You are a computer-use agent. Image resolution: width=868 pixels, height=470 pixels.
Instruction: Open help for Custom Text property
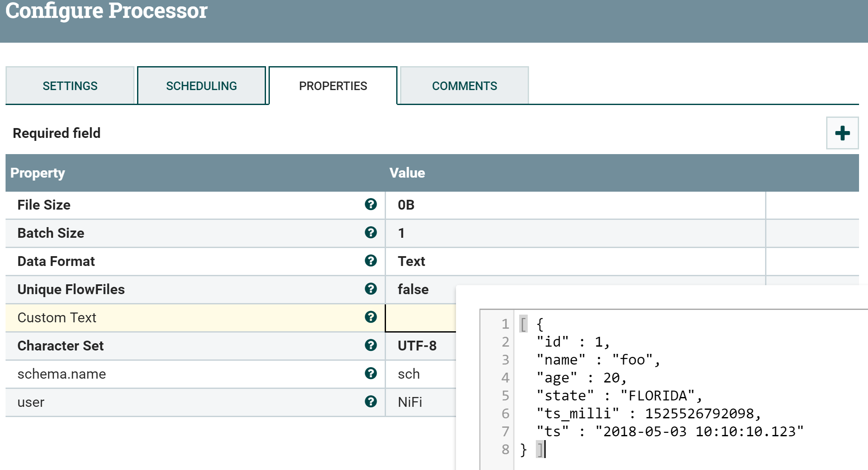371,317
